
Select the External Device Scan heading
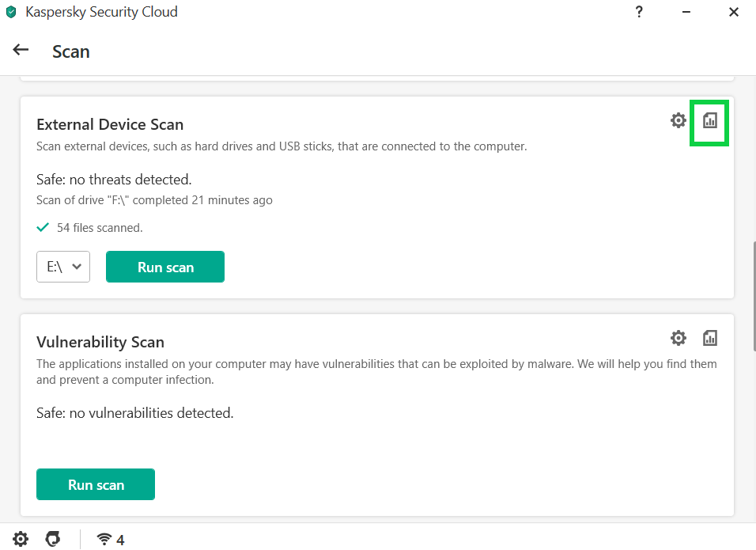tap(110, 124)
